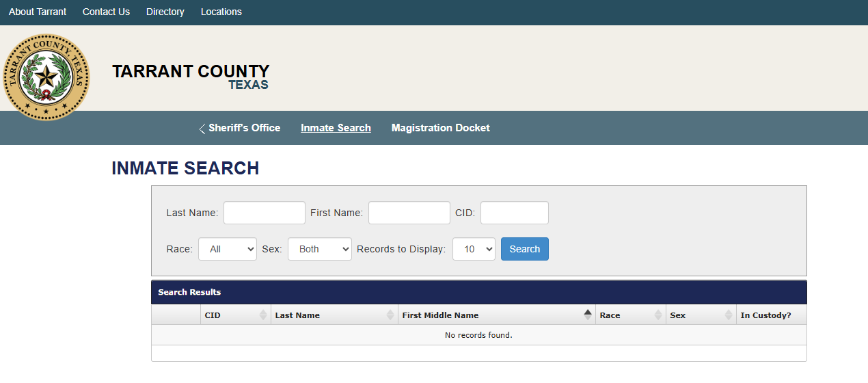The height and width of the screenshot is (383, 868).
Task: Click the back chevron beside Sheriff's Office
Action: [x=202, y=129]
